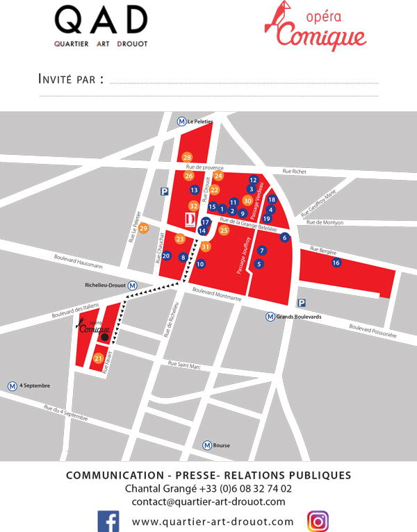The image size is (417, 532).
Task: Click 'Rue Saint Marc' street label
Action: click(x=184, y=365)
